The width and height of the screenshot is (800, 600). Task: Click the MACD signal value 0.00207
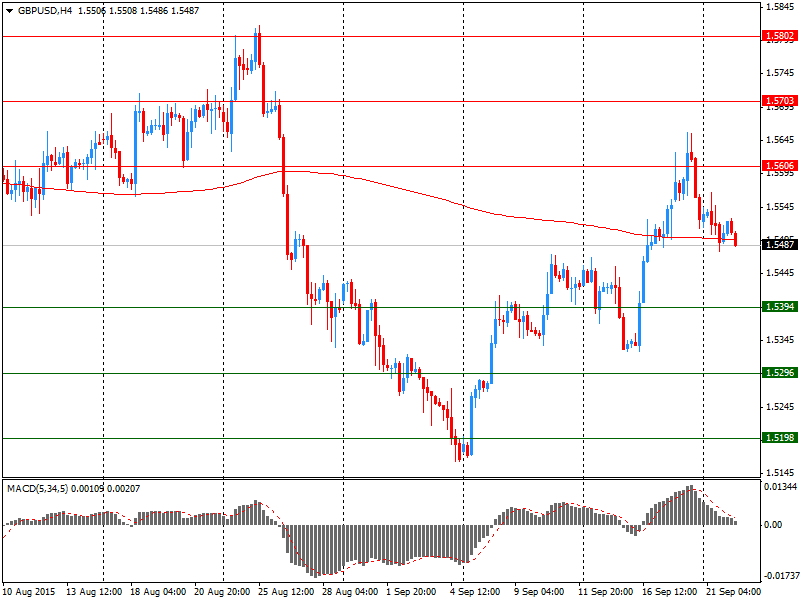pyautogui.click(x=123, y=489)
